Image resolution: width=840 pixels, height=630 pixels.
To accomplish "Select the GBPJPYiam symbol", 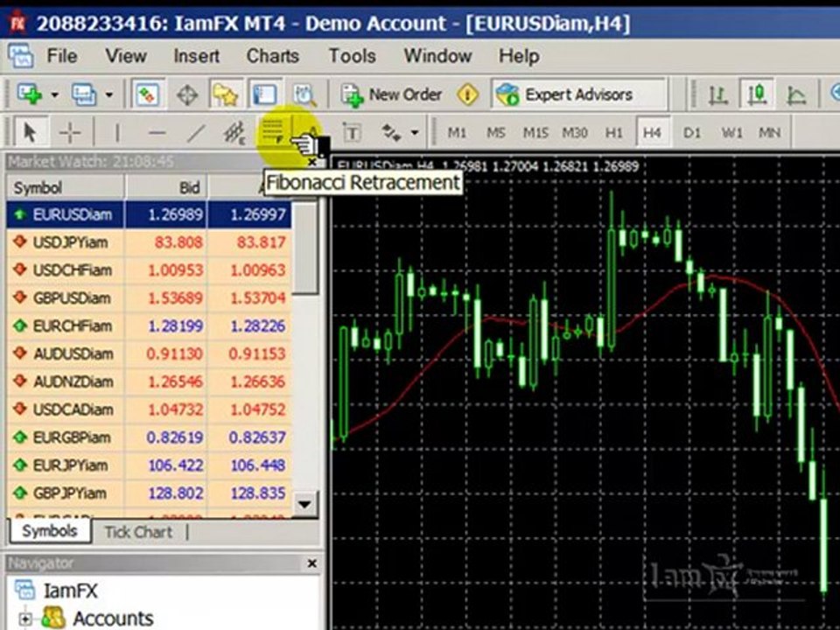I will (70, 493).
